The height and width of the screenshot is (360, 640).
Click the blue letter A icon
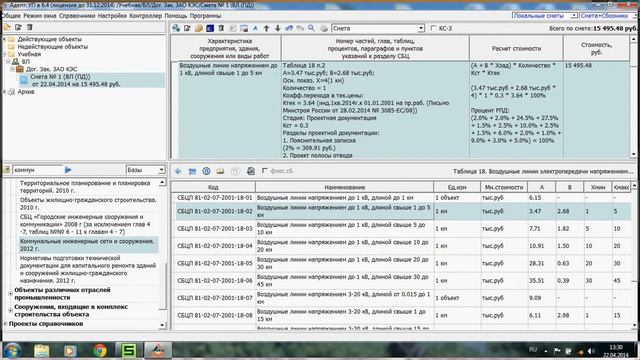[255, 28]
